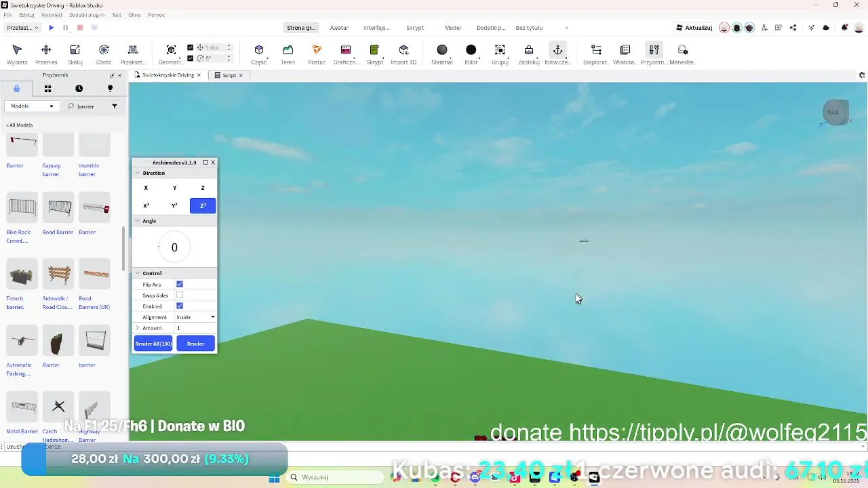Click the Render button

196,344
